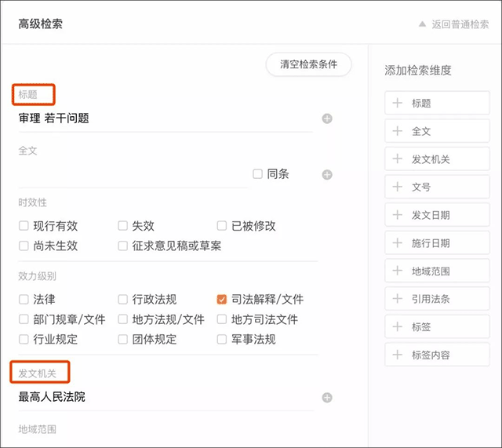Image resolution: width=502 pixels, height=448 pixels.
Task: Add the 文号 search dimension
Action: [x=437, y=188]
